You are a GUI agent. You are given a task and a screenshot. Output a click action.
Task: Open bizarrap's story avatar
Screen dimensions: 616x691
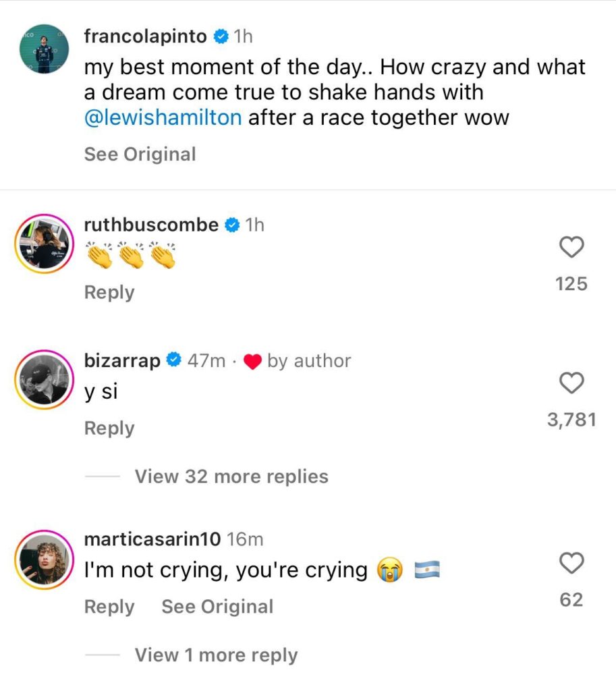click(44, 379)
